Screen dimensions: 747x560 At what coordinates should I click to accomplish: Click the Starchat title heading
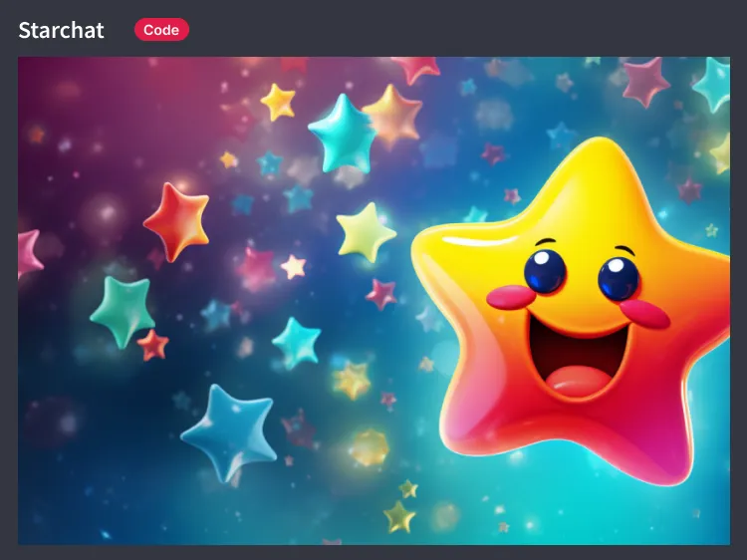click(61, 30)
